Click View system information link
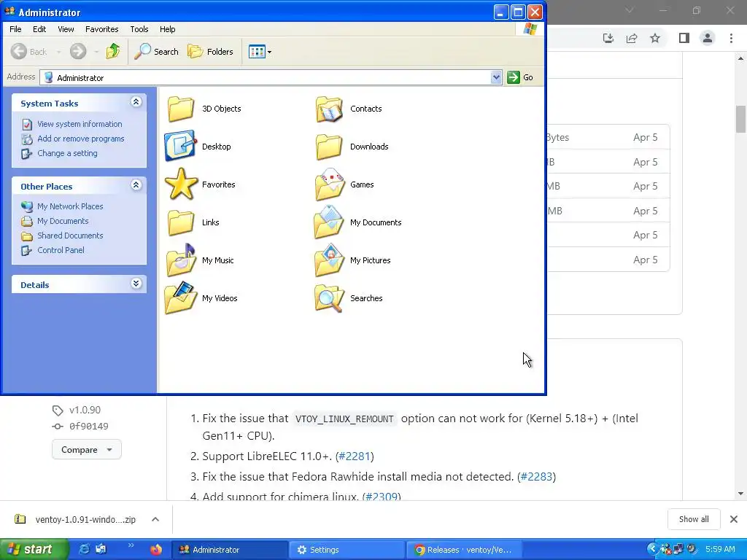The image size is (747, 560). click(x=80, y=124)
